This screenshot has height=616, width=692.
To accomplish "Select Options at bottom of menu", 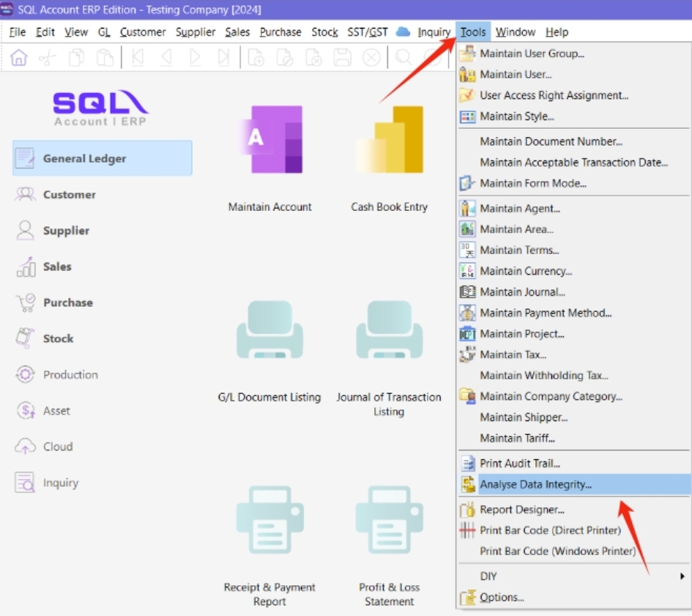I will pyautogui.click(x=502, y=598).
